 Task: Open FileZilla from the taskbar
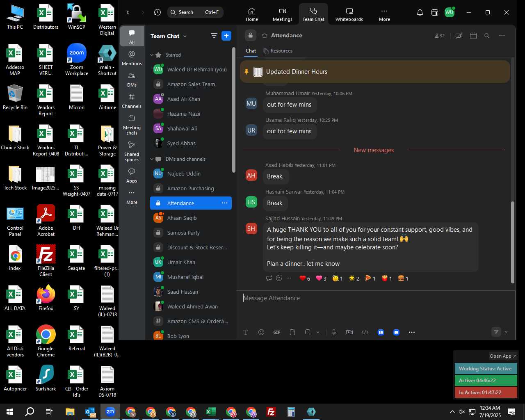point(271,412)
